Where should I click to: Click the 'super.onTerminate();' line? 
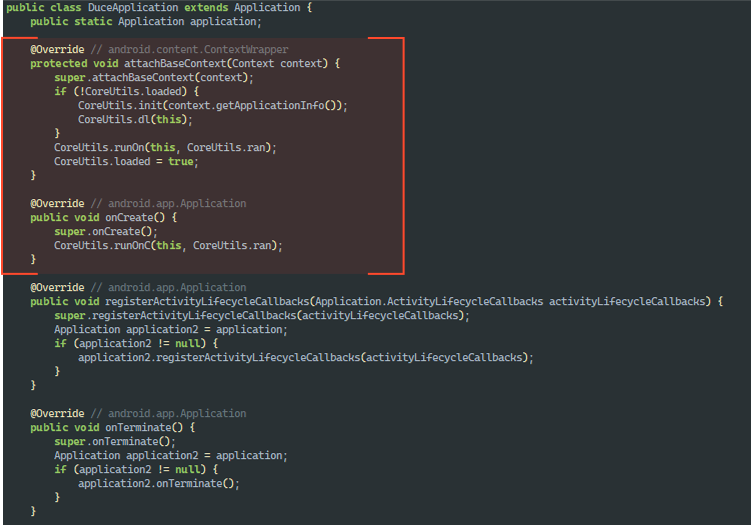point(115,441)
